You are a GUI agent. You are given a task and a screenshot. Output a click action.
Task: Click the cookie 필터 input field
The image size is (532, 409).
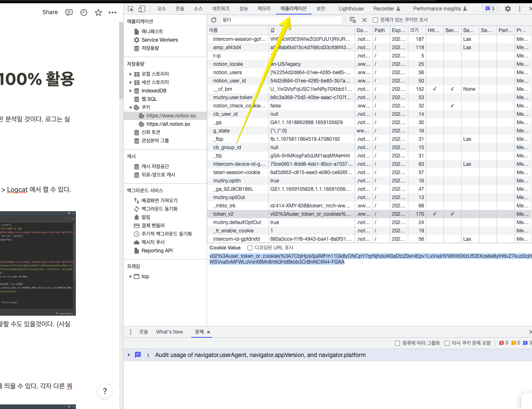coord(281,20)
